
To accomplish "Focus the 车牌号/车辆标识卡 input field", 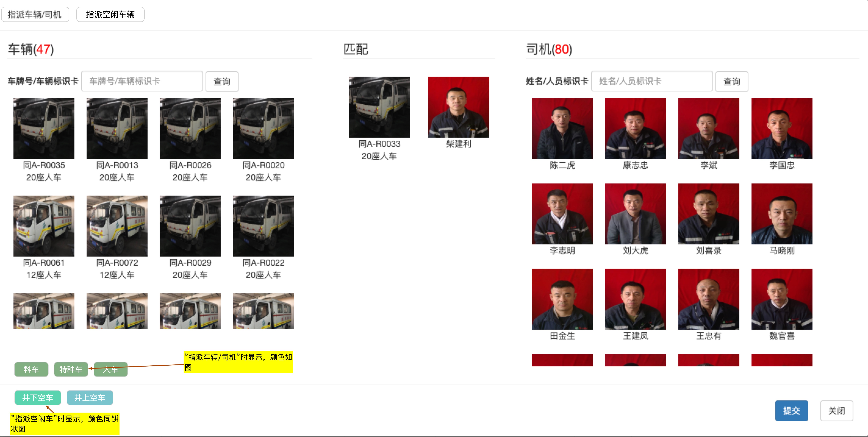I will point(142,81).
